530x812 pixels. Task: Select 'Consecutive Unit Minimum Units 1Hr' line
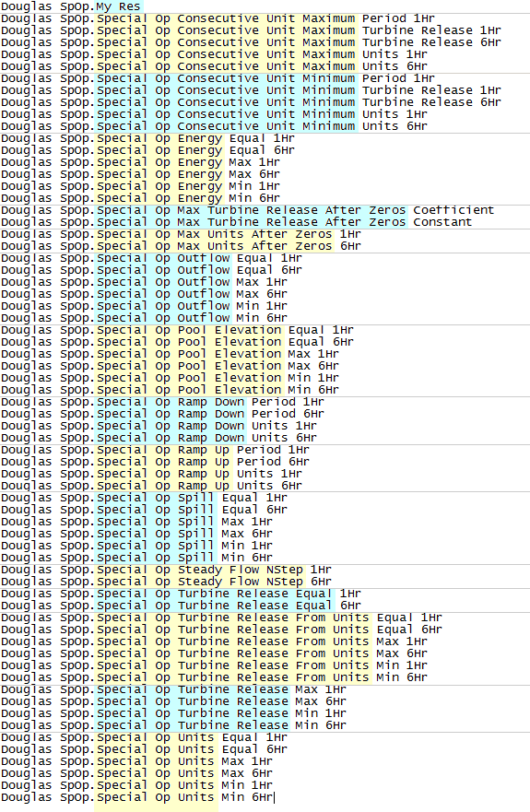[x=214, y=114]
